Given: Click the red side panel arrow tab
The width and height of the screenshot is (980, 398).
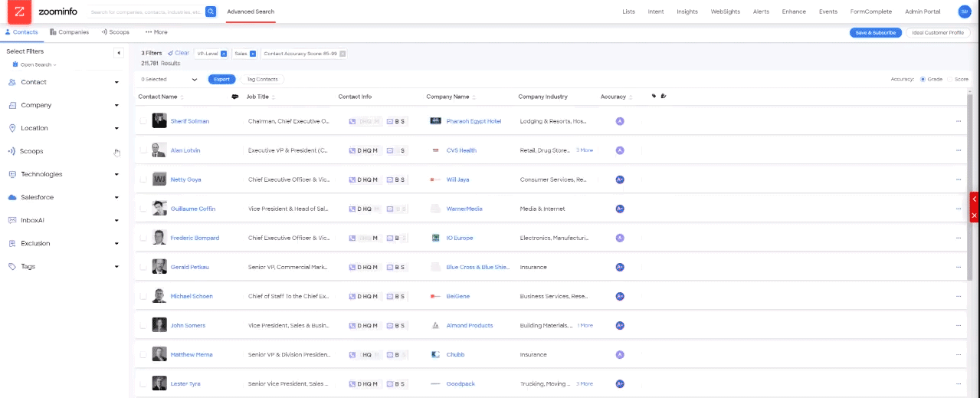Looking at the screenshot, I should pyautogui.click(x=975, y=199).
